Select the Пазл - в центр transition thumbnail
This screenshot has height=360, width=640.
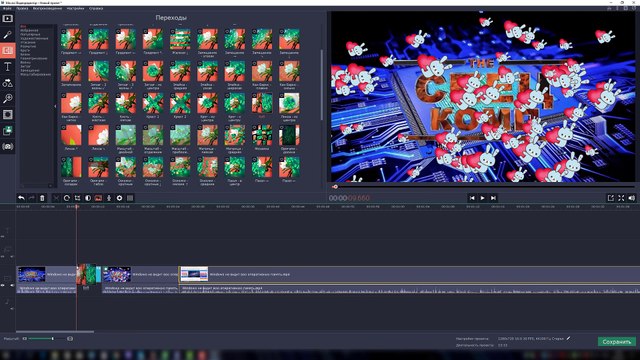[234, 167]
